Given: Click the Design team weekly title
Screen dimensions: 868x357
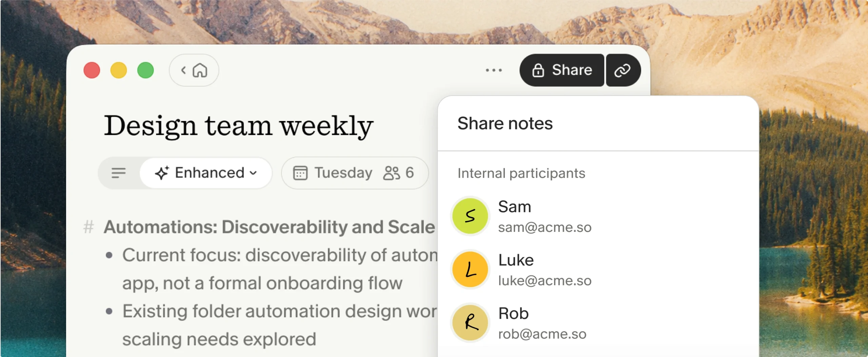Looking at the screenshot, I should 239,126.
